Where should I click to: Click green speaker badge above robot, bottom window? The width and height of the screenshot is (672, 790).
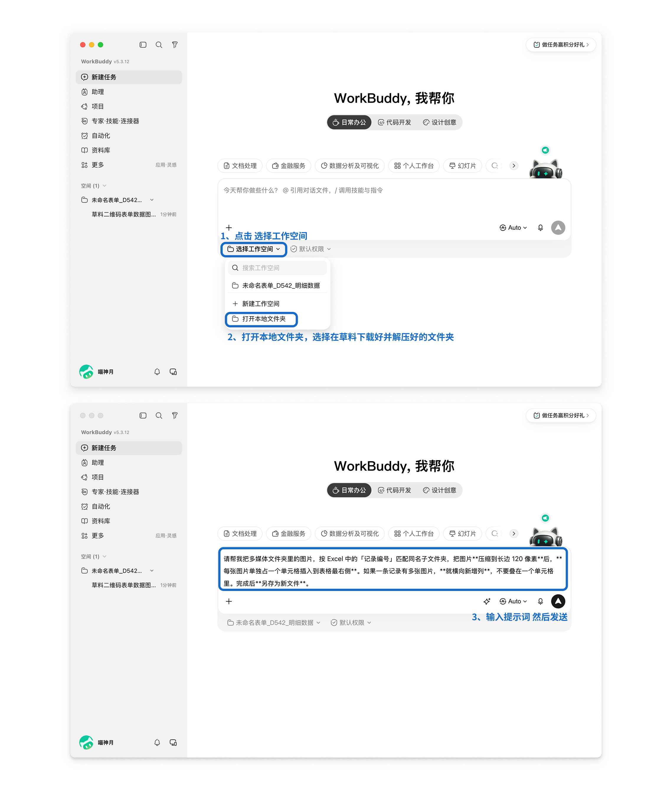point(545,518)
